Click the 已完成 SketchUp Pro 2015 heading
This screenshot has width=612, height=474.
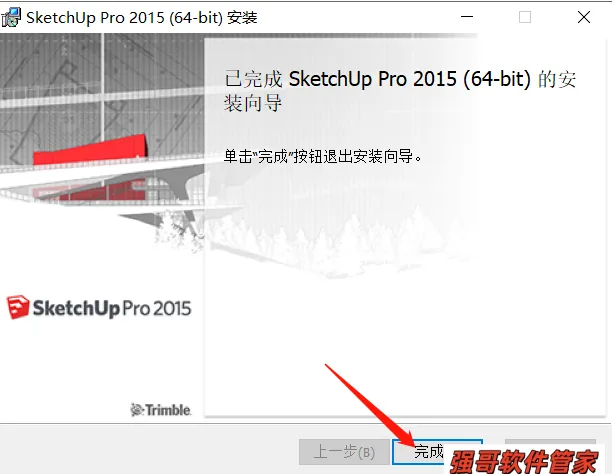tap(400, 90)
